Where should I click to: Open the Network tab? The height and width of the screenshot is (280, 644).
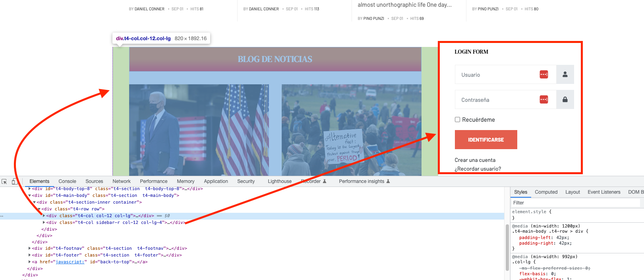pos(122,181)
